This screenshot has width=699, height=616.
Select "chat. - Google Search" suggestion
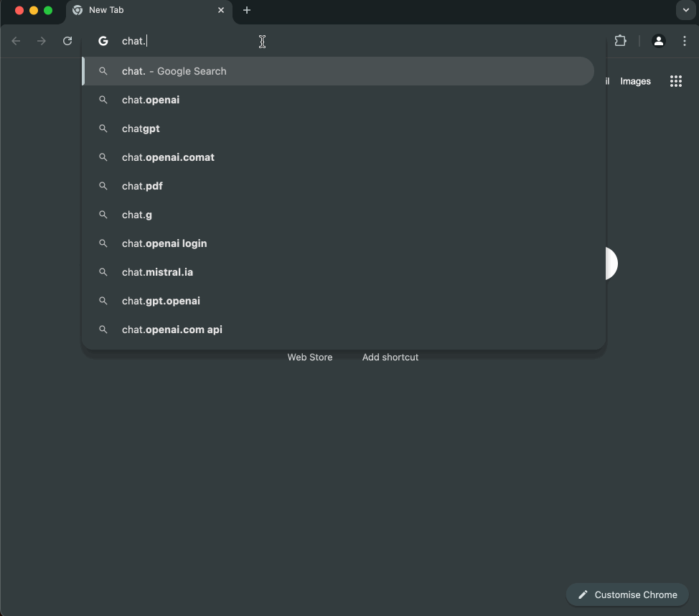(x=174, y=71)
